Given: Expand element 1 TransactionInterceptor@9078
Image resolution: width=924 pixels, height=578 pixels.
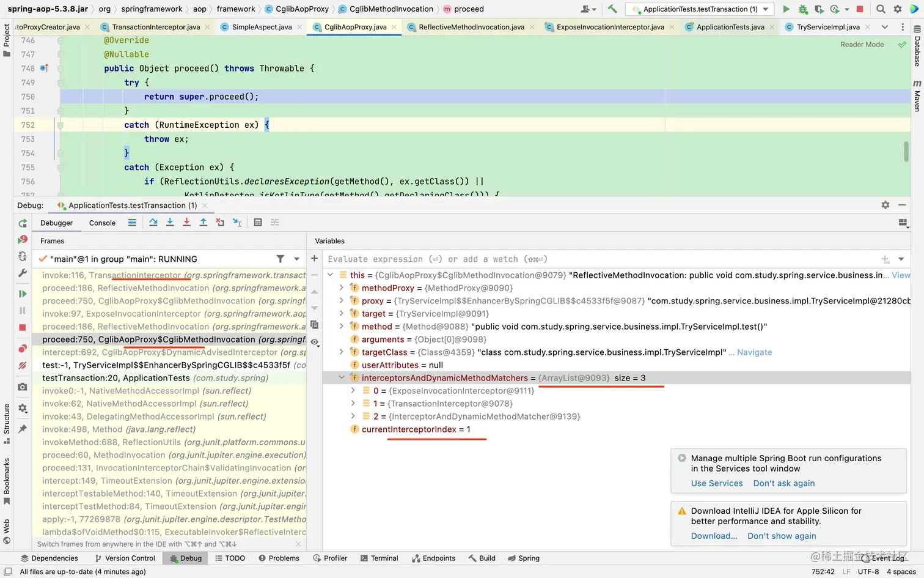Looking at the screenshot, I should [353, 404].
